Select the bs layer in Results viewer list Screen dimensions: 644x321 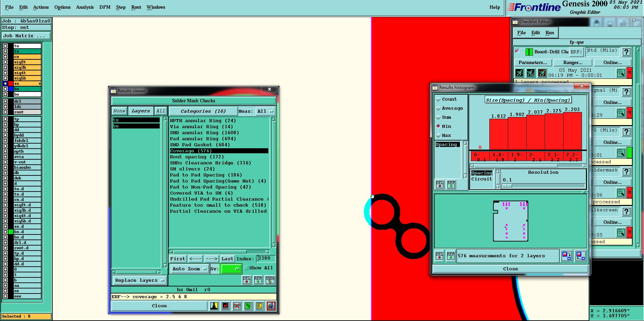[x=136, y=126]
